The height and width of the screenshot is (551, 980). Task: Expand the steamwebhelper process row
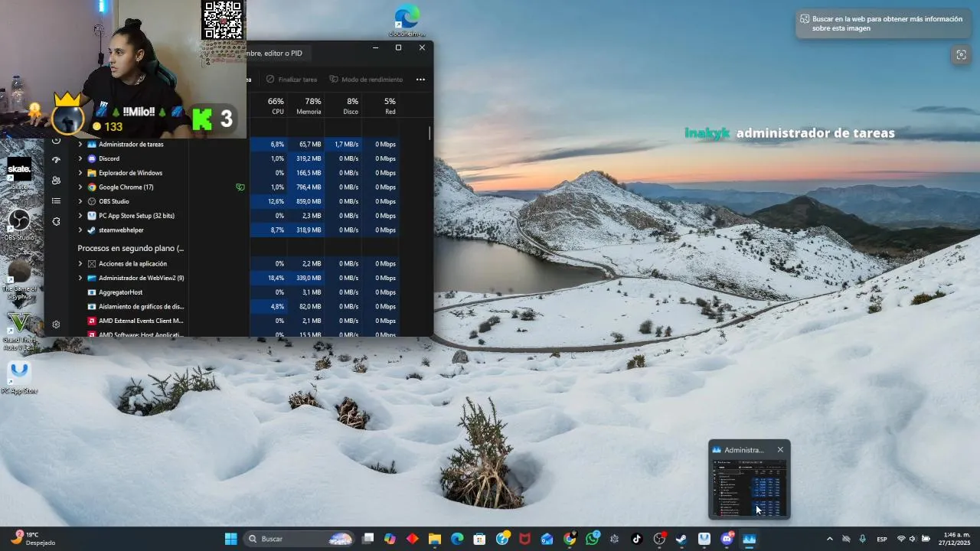coord(80,230)
